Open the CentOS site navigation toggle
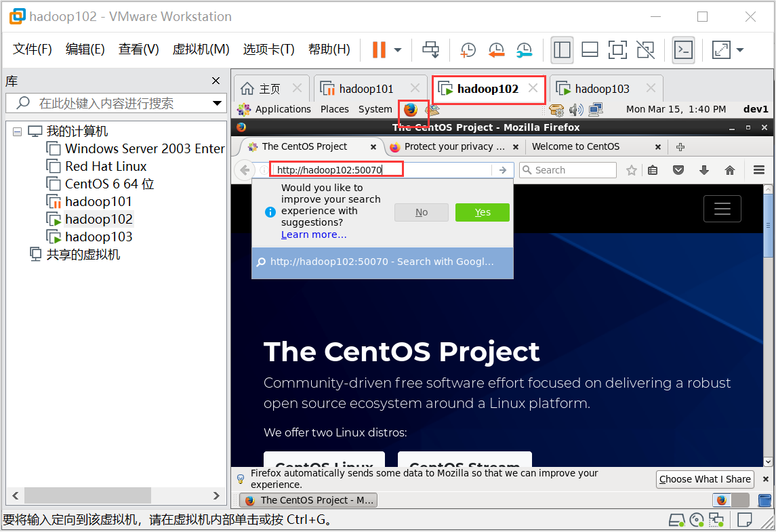This screenshot has width=776, height=532. 722,209
